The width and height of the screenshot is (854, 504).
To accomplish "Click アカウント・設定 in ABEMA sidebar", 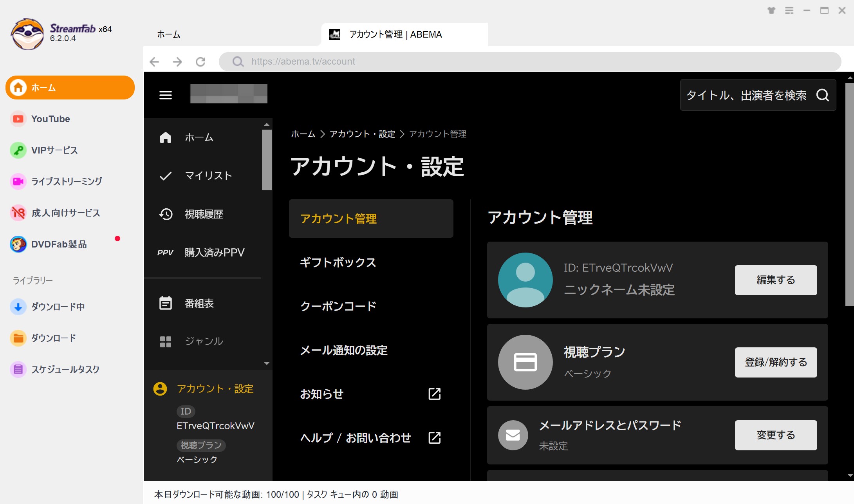I will click(215, 389).
